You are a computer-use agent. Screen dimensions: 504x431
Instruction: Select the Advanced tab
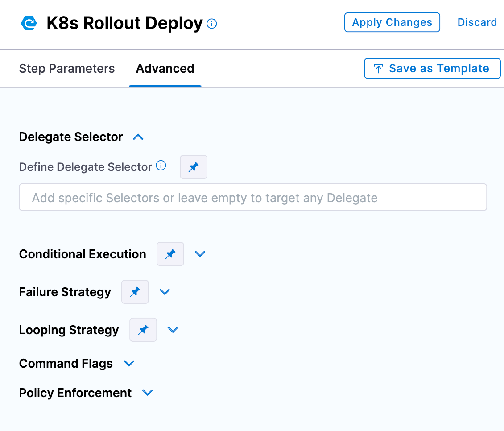tap(165, 69)
